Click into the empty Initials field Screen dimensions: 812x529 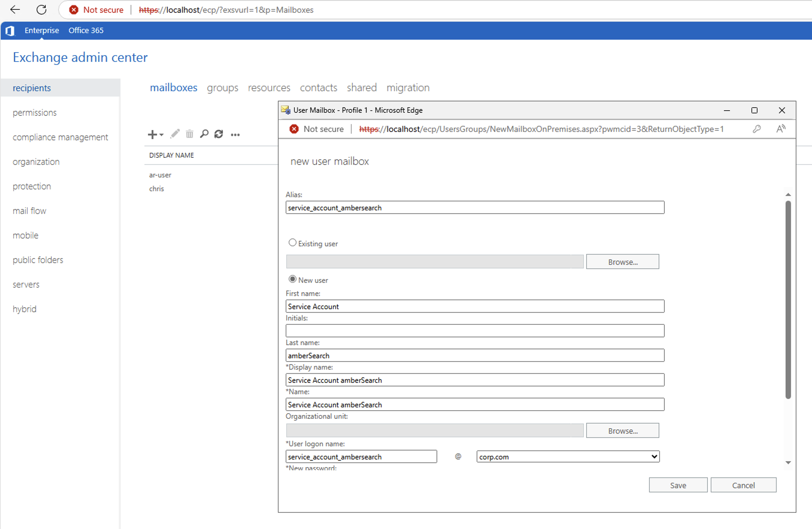pyautogui.click(x=475, y=331)
